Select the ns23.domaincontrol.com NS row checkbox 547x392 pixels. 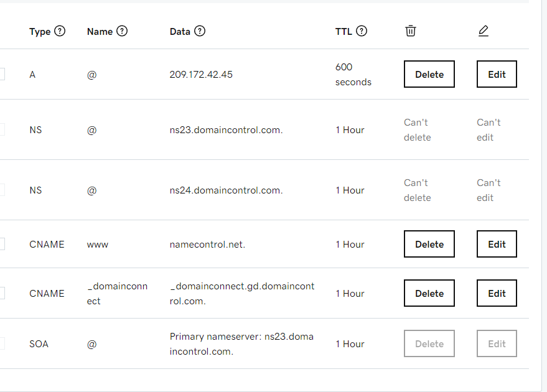point(1,129)
